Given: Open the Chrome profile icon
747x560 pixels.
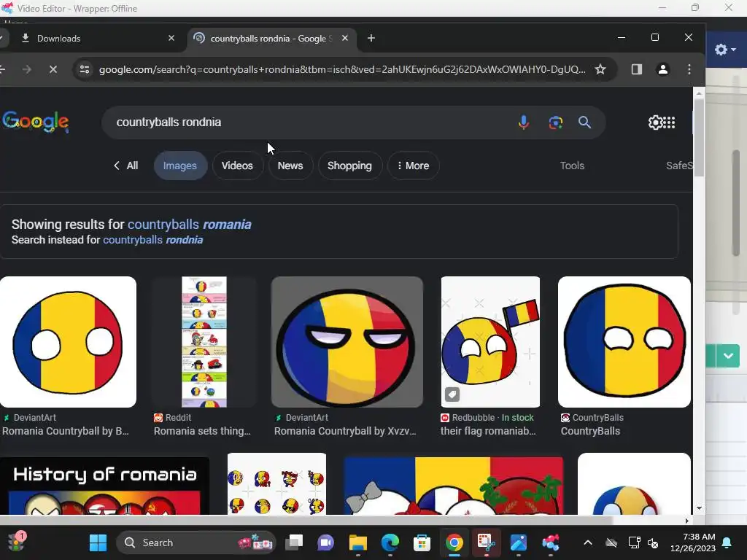Looking at the screenshot, I should [662, 69].
